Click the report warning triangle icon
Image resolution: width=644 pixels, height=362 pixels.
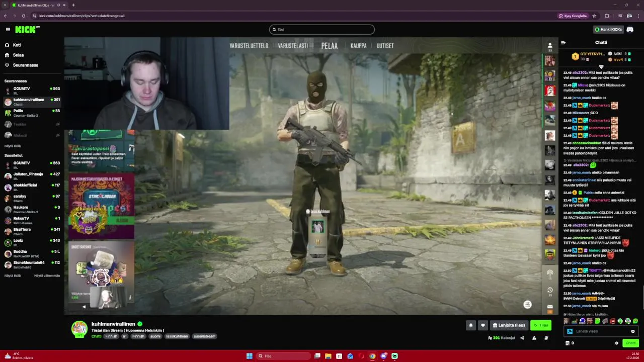tap(534, 338)
